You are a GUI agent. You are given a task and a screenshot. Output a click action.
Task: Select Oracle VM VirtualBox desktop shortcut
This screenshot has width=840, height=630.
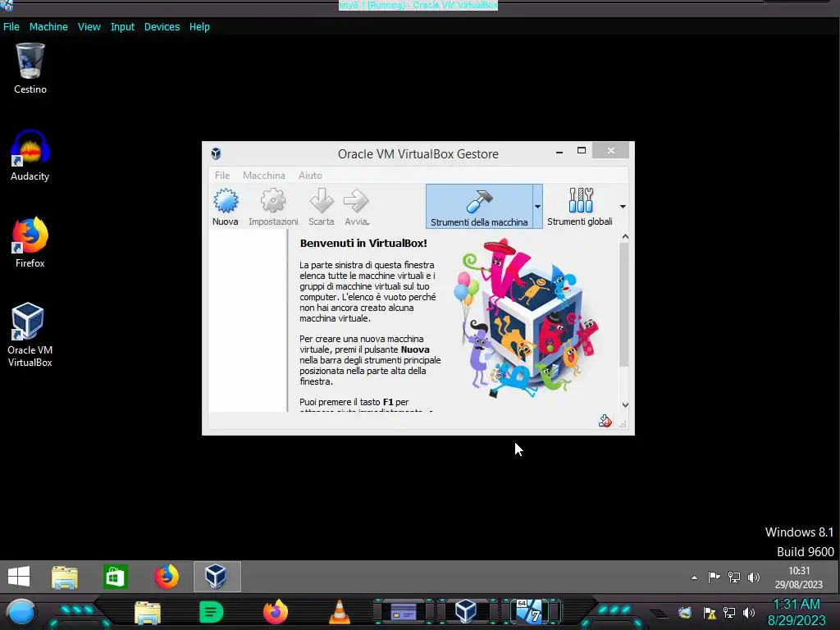30,335
